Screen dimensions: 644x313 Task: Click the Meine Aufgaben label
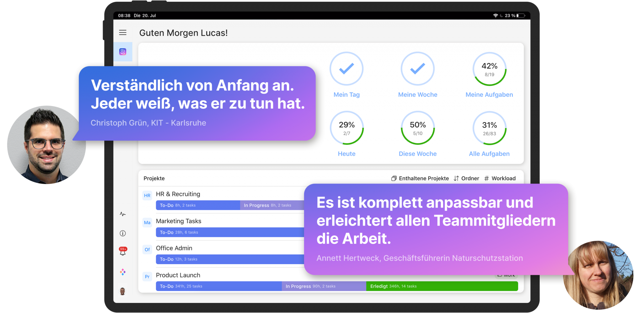click(x=489, y=95)
